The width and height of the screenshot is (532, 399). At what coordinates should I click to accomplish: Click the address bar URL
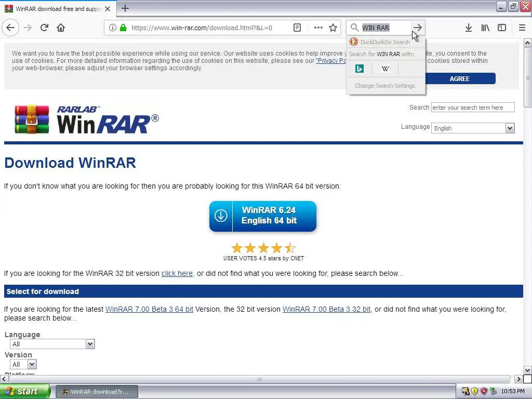coord(202,28)
